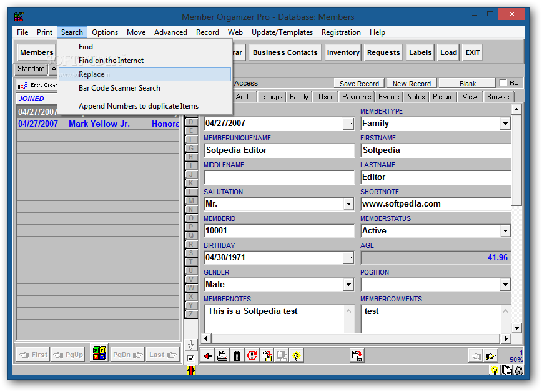Jump to letter D in alphabet index

coord(191,122)
